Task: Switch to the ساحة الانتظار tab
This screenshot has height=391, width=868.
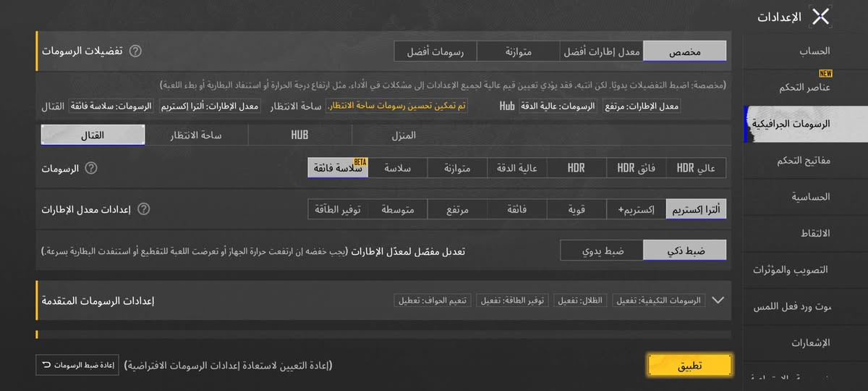Action: (196, 135)
